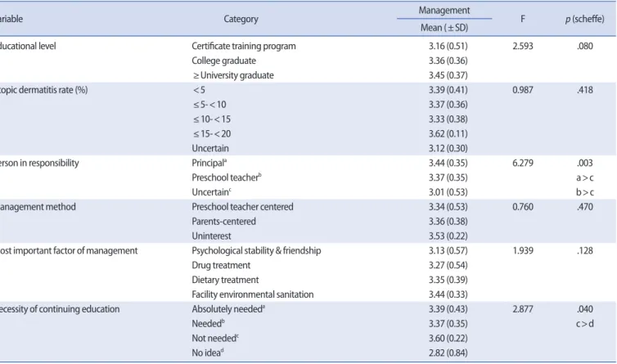Select the 'College graduate' row label
The height and width of the screenshot is (364, 617).
tap(223, 61)
